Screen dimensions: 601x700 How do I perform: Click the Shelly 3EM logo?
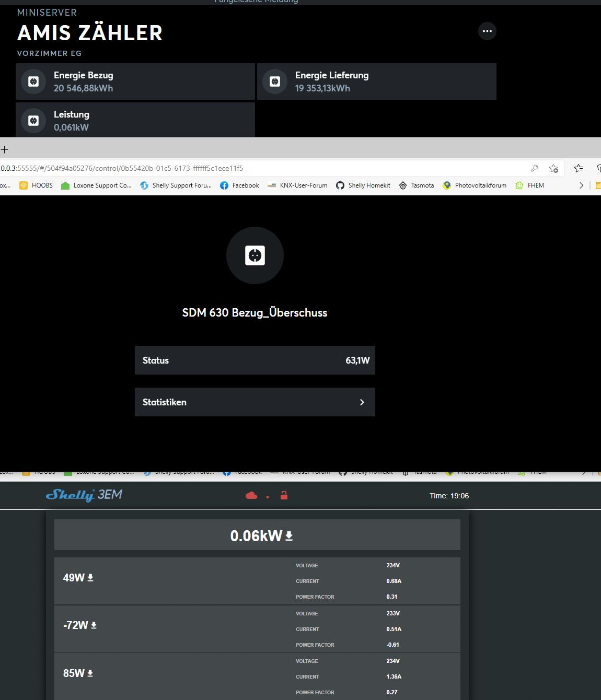pos(84,495)
